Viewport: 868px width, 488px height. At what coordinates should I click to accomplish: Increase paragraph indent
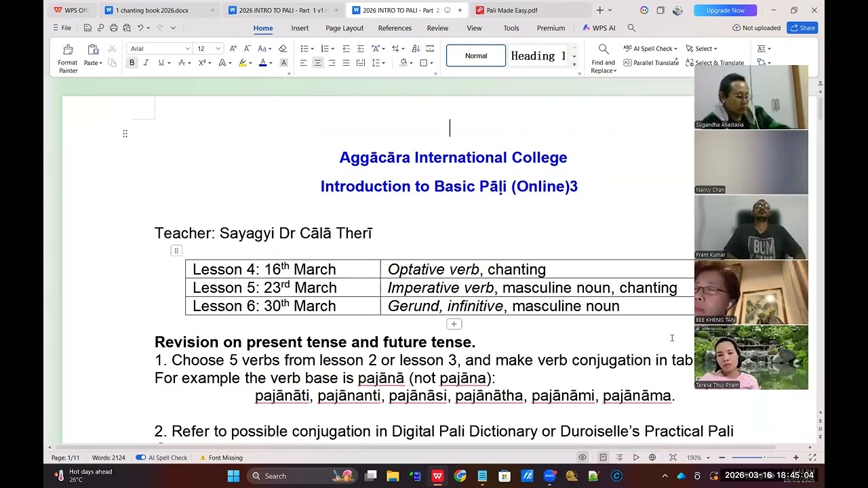tap(360, 49)
